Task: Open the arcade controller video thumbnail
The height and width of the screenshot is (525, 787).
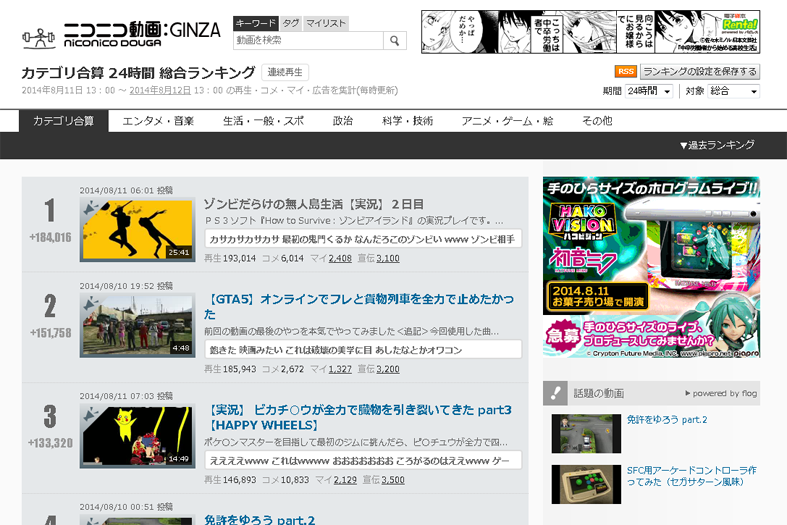Action: click(x=586, y=484)
